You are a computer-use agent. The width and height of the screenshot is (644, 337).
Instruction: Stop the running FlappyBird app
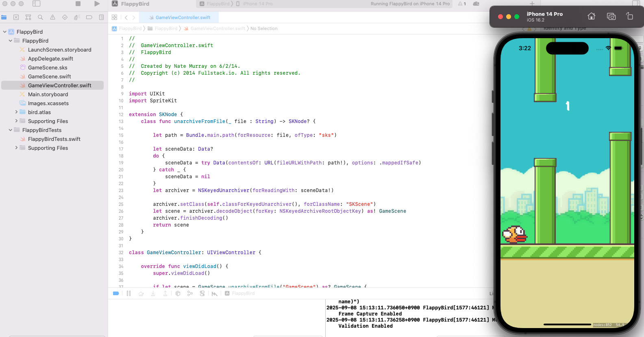(x=78, y=4)
